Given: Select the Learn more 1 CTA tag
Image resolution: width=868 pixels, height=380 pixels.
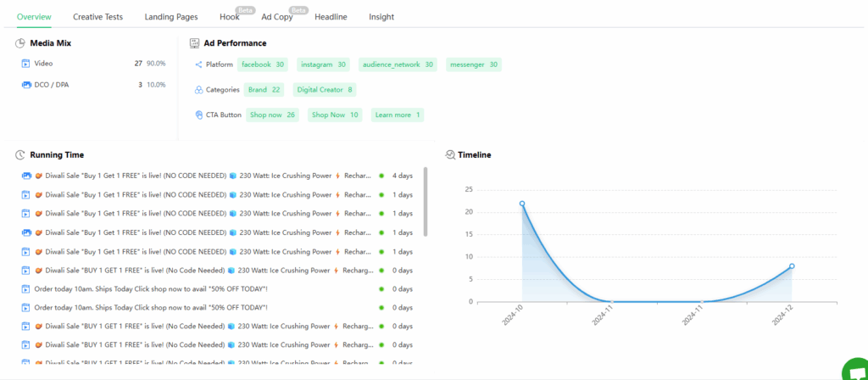Looking at the screenshot, I should pos(398,115).
